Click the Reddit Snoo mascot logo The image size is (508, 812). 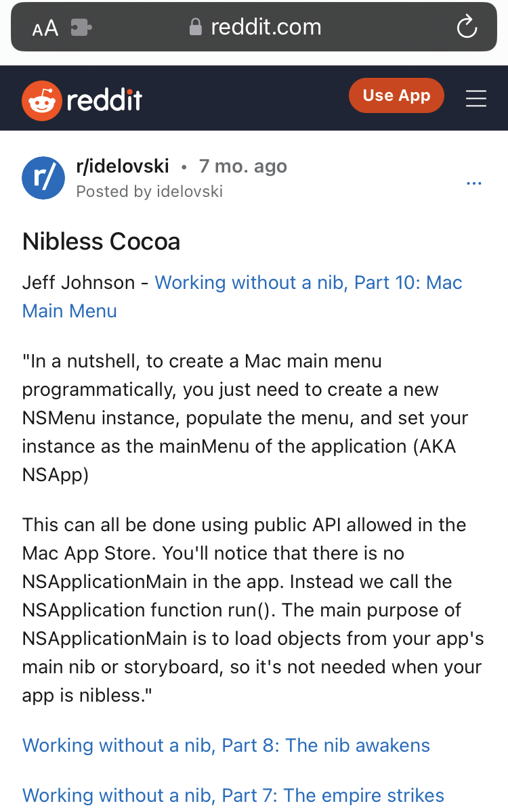tap(42, 99)
